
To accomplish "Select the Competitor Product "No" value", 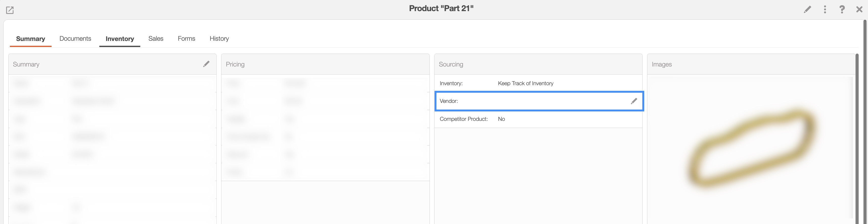I will (x=501, y=119).
